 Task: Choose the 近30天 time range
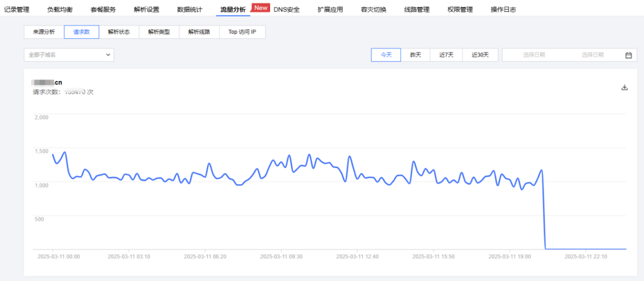click(x=480, y=55)
